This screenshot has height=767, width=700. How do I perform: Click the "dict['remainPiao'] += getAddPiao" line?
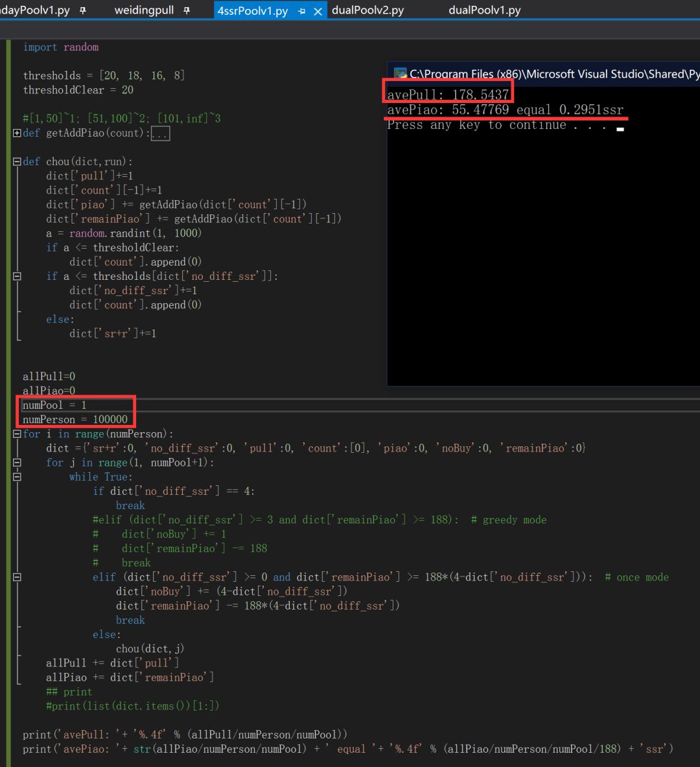pyautogui.click(x=194, y=219)
